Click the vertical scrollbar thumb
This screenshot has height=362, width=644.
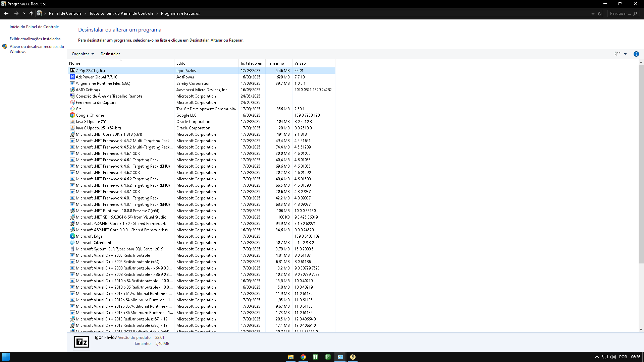641,164
